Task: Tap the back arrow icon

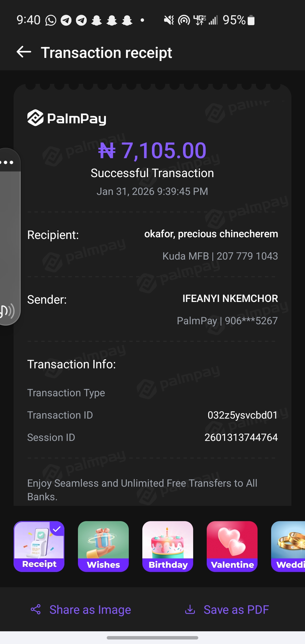Action: coord(24,52)
